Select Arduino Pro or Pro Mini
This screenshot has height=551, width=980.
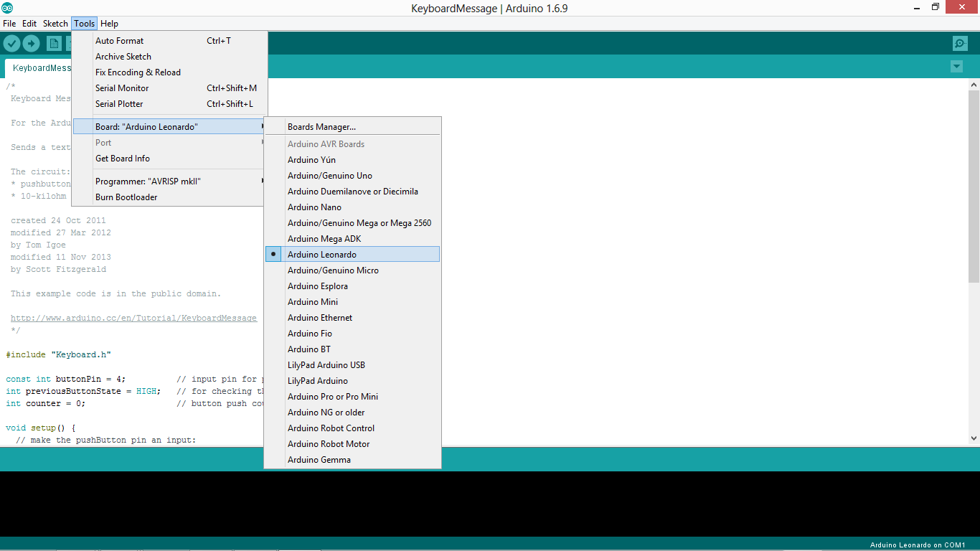352,397
